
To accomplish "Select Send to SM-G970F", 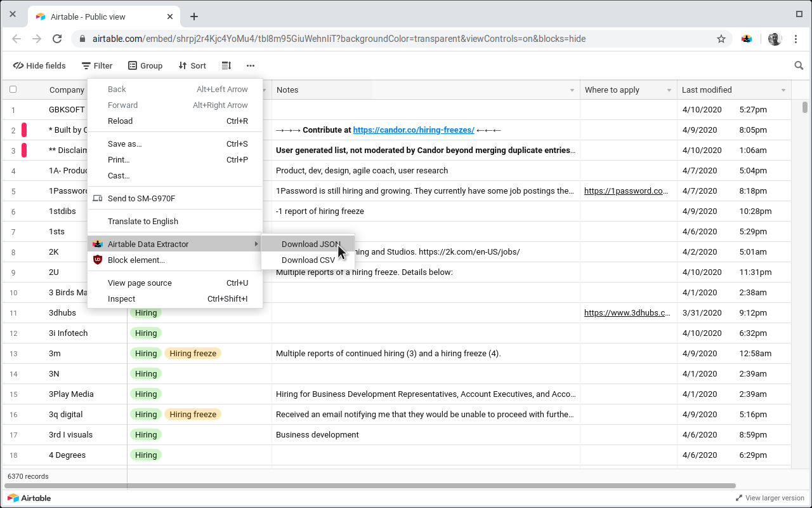I will point(175,198).
